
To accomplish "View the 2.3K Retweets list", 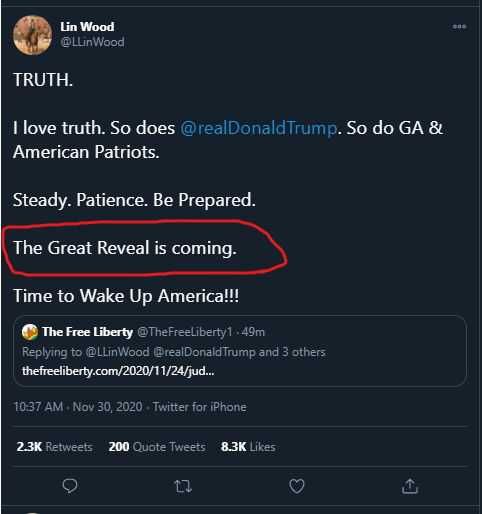I will pyautogui.click(x=55, y=447).
